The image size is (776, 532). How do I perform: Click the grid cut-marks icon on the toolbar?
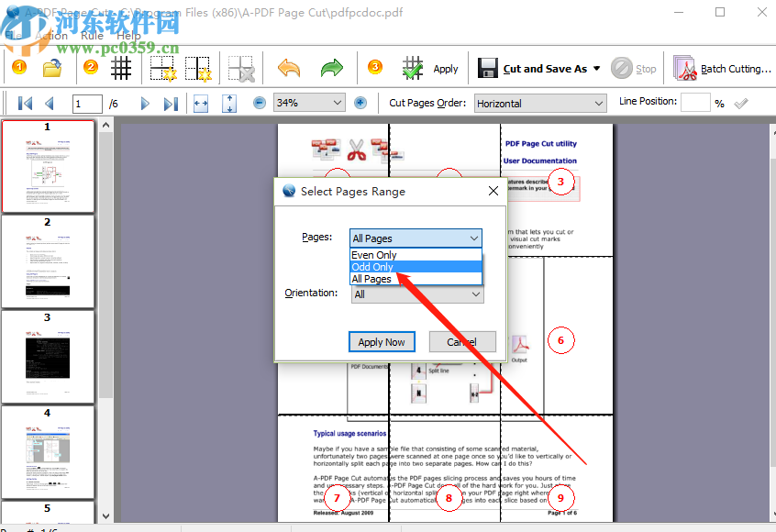(x=120, y=68)
